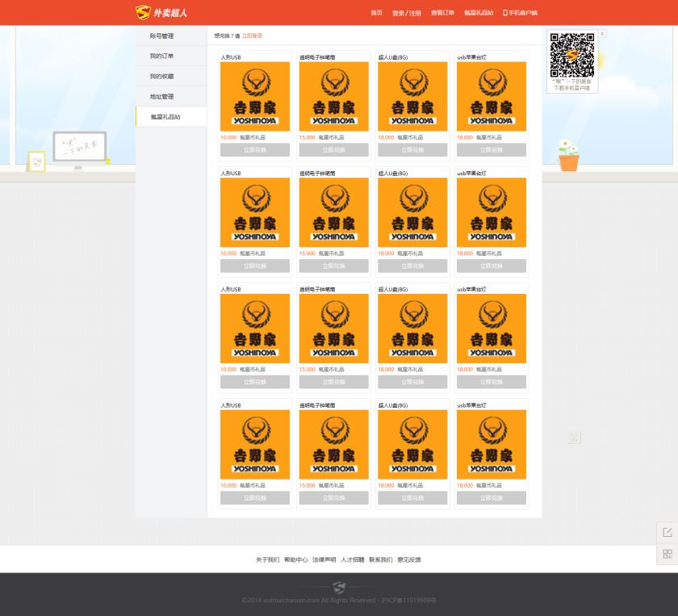This screenshot has width=678, height=616.
Task: Click 立即兑换 under 人形USB in the first row
Action: point(255,149)
